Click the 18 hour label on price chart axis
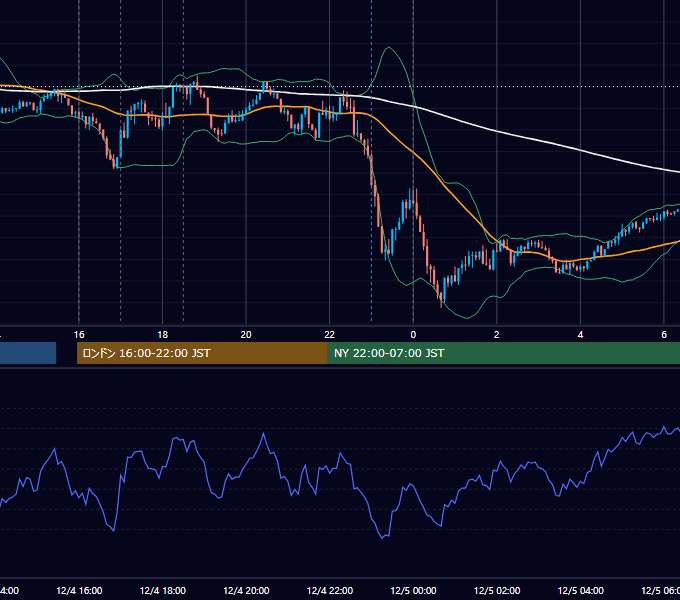 (163, 335)
